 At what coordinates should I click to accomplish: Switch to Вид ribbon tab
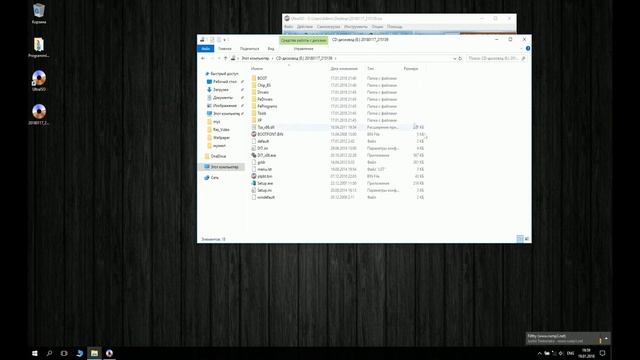[x=271, y=49]
